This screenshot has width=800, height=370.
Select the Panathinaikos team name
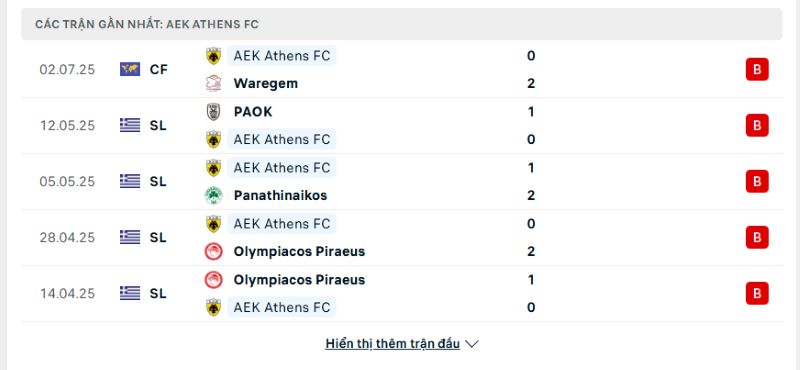pos(281,195)
